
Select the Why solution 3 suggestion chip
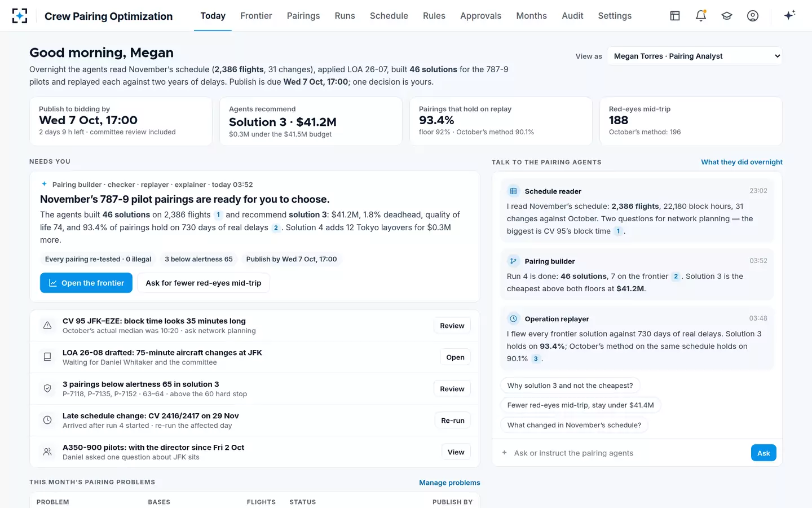point(570,386)
